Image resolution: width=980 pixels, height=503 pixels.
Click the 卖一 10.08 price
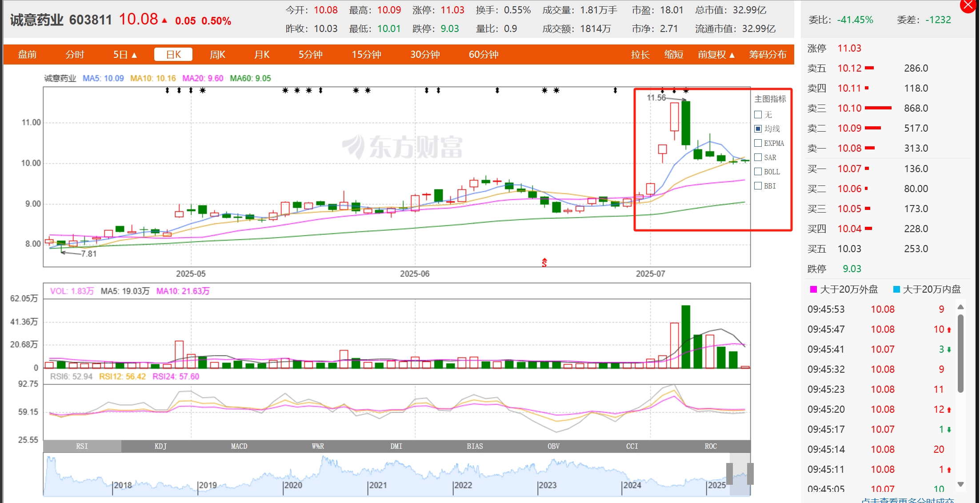[849, 148]
